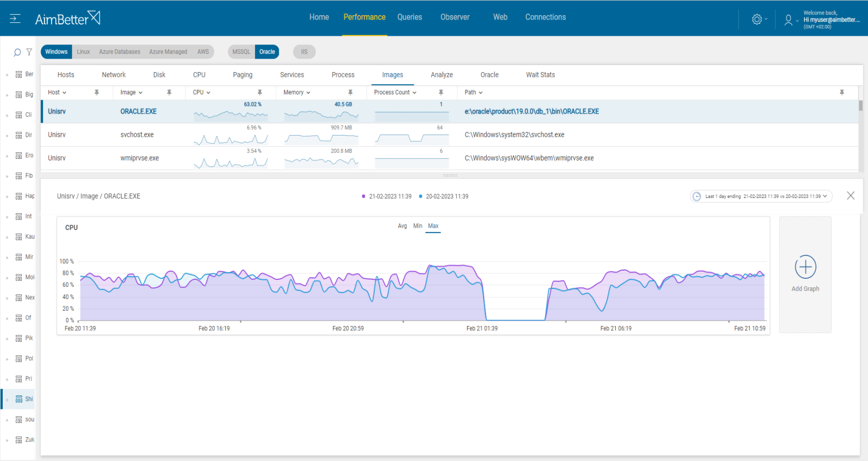Select the Dir server icon in sidebar

point(19,135)
